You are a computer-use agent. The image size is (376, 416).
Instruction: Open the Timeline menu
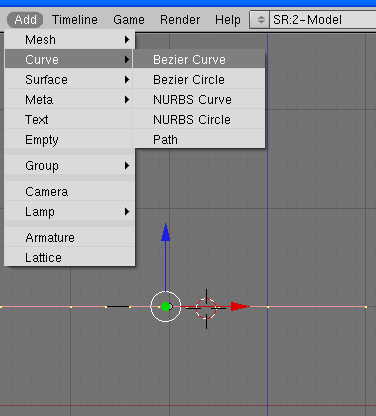(75, 20)
